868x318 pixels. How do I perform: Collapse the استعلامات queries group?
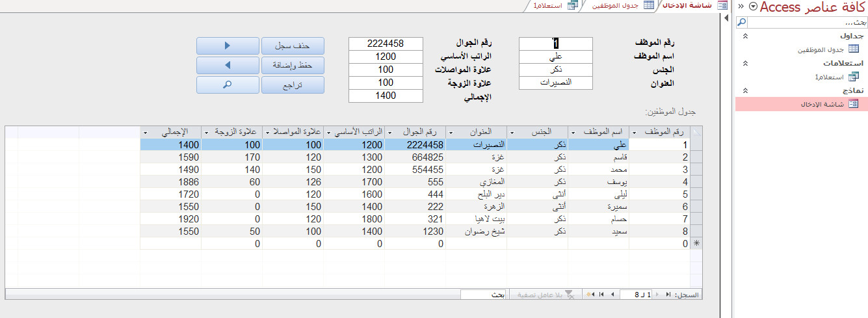(745, 63)
